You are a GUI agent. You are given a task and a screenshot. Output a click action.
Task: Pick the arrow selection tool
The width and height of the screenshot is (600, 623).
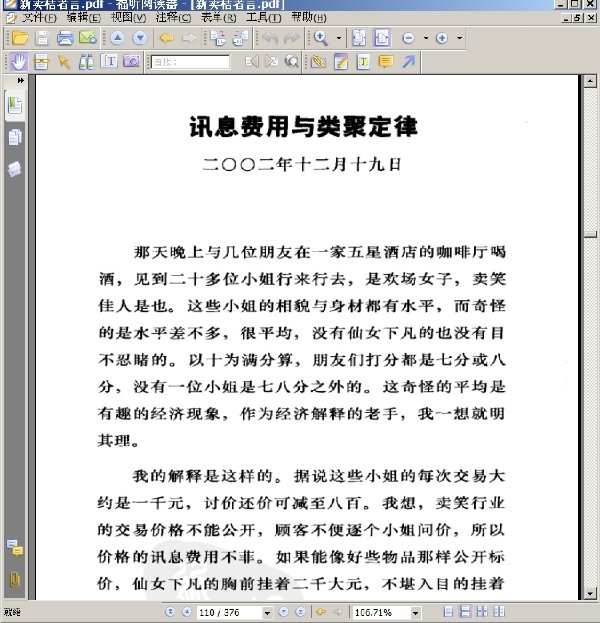(x=64, y=62)
